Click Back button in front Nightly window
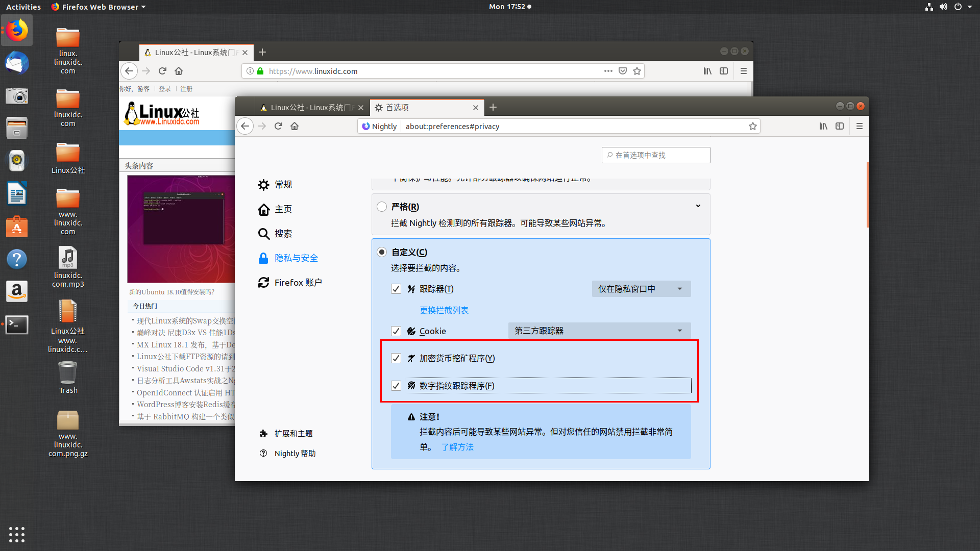 [246, 126]
